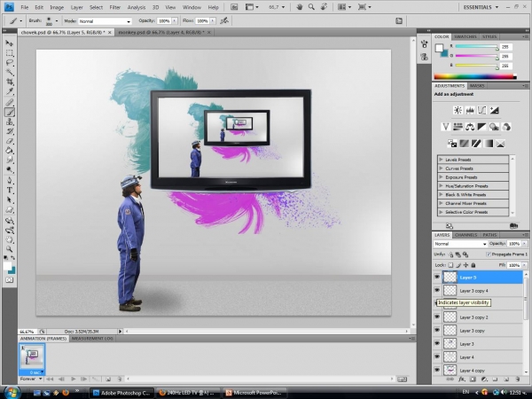Select the History Brush tool
The image size is (532, 399).
coord(10,131)
